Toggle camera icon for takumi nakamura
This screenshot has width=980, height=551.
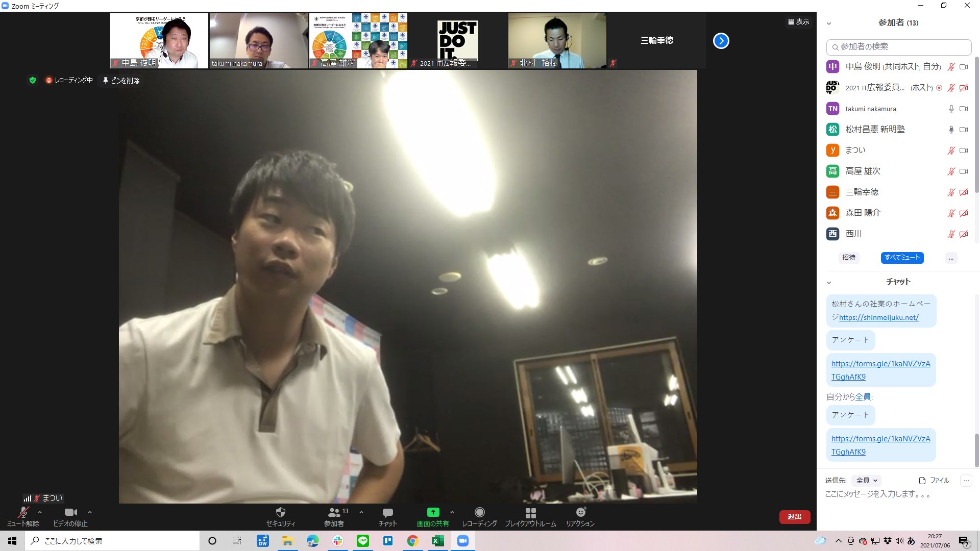tap(964, 109)
